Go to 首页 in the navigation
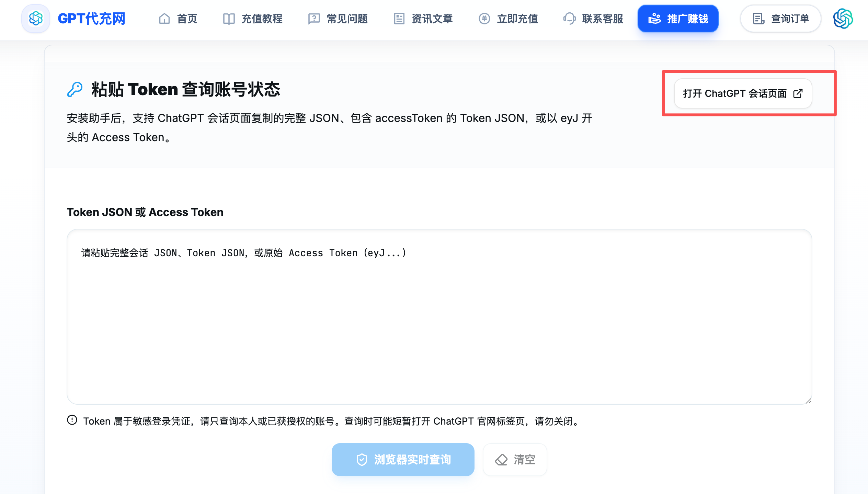The image size is (868, 494). 178,19
